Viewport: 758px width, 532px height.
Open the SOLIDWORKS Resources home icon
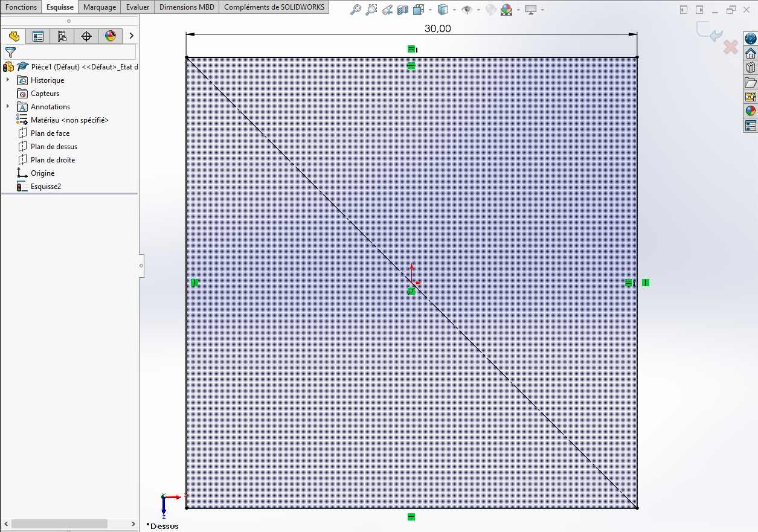[751, 53]
